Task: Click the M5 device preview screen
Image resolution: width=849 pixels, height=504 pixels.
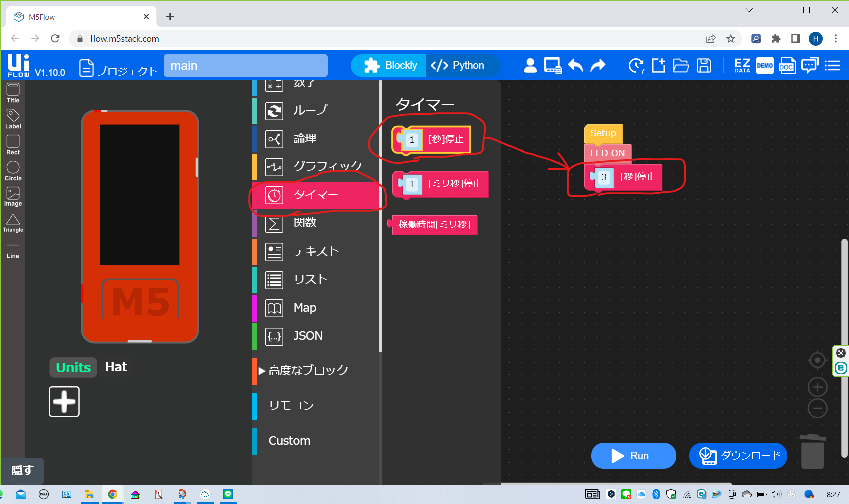Action: [140, 195]
